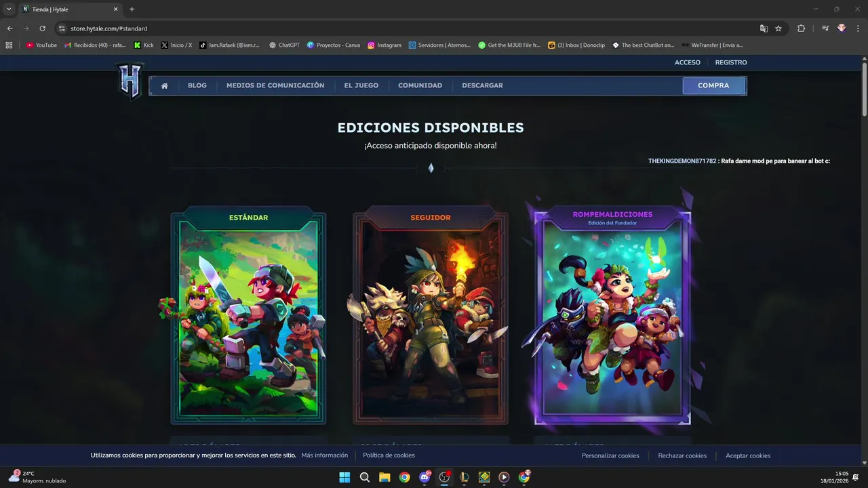Screen dimensions: 868x488
Task: Click Aceptar cookies
Action: (748, 455)
